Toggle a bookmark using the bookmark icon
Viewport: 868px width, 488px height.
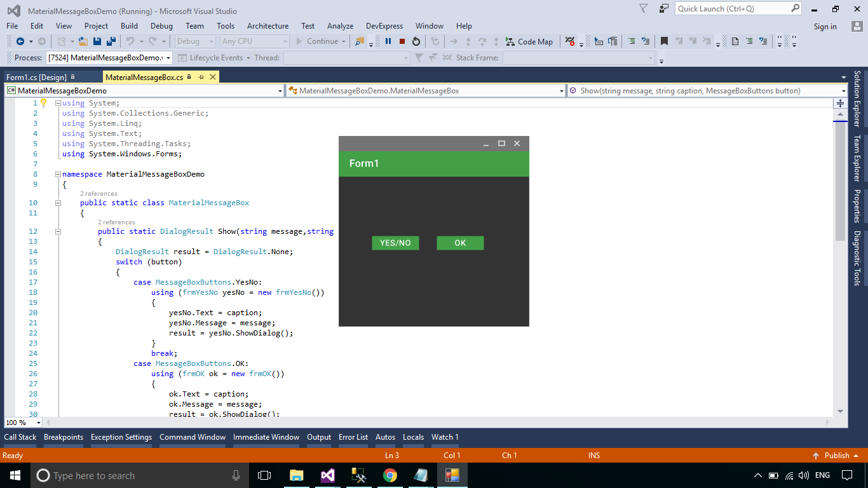[x=665, y=41]
